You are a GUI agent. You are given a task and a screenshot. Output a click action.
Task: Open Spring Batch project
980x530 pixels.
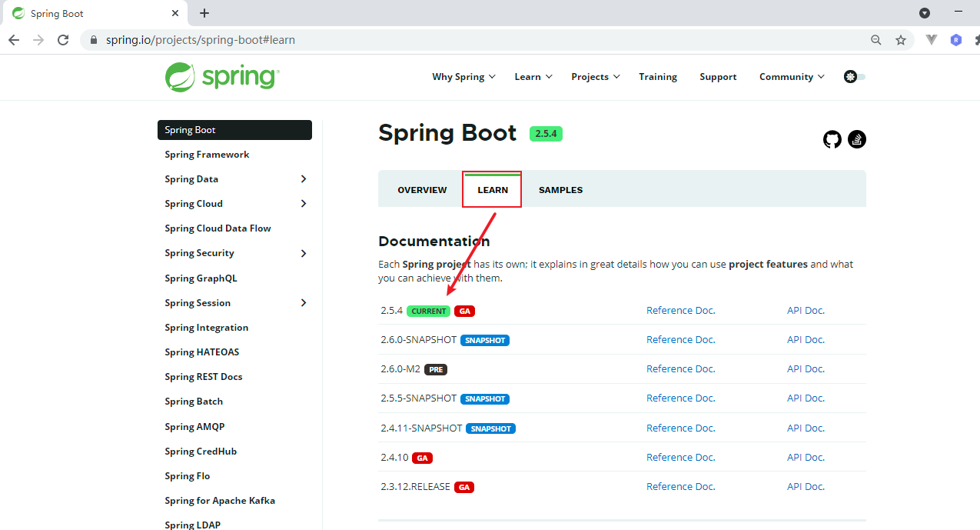pyautogui.click(x=194, y=402)
